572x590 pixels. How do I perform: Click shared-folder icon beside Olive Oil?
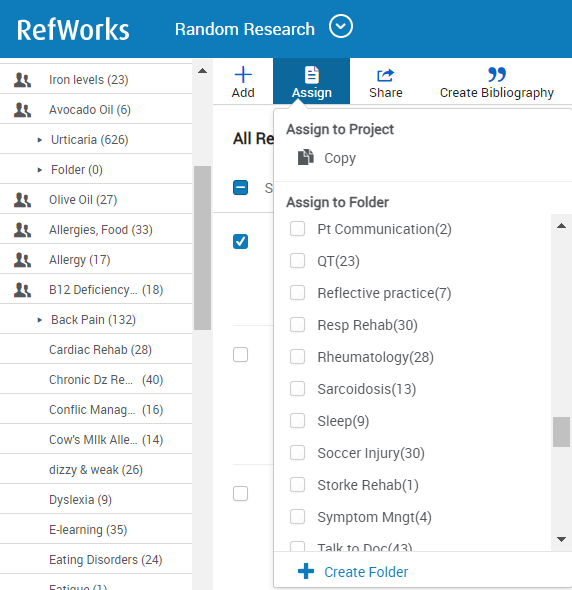point(22,200)
